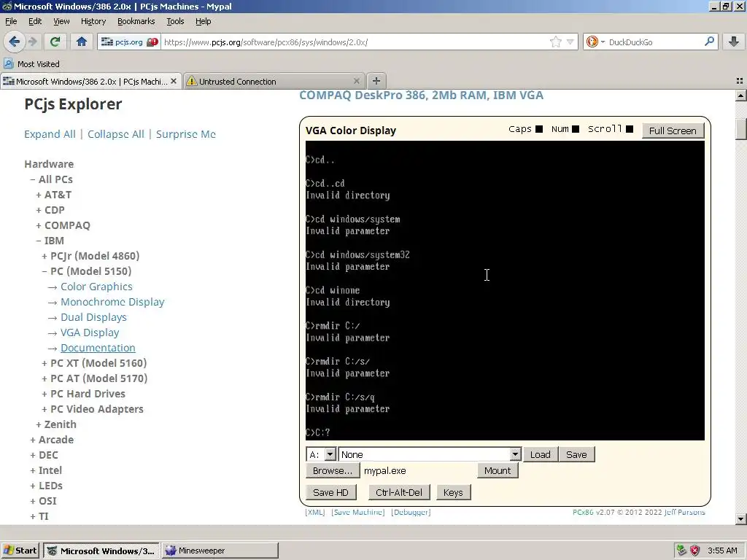Open the [Debugger] link

[411, 513]
